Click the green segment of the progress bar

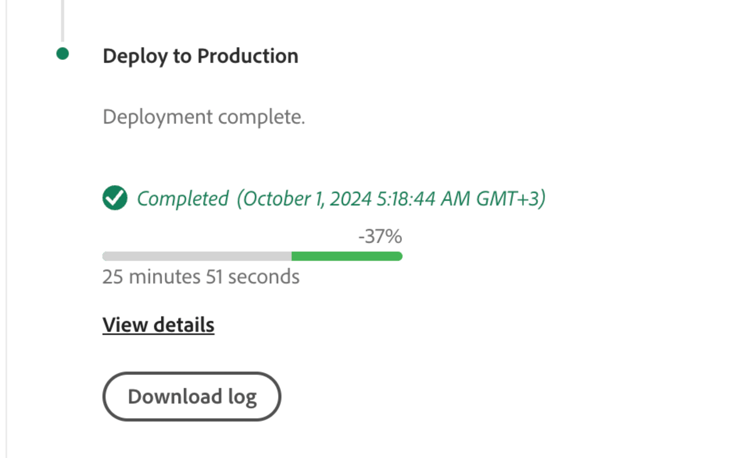point(346,257)
